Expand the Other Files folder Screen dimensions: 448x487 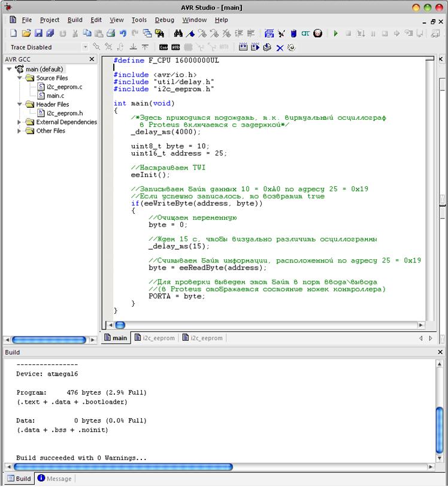pyautogui.click(x=19, y=131)
